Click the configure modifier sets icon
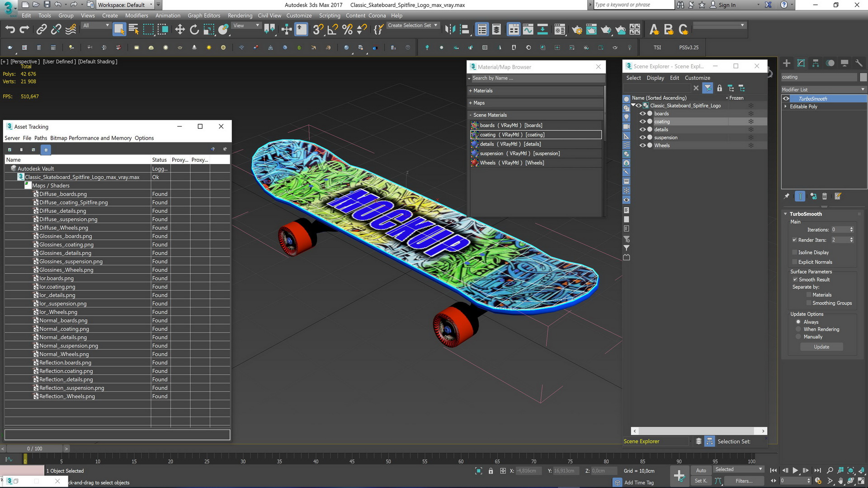Screen dimensions: 868x488 (838, 196)
